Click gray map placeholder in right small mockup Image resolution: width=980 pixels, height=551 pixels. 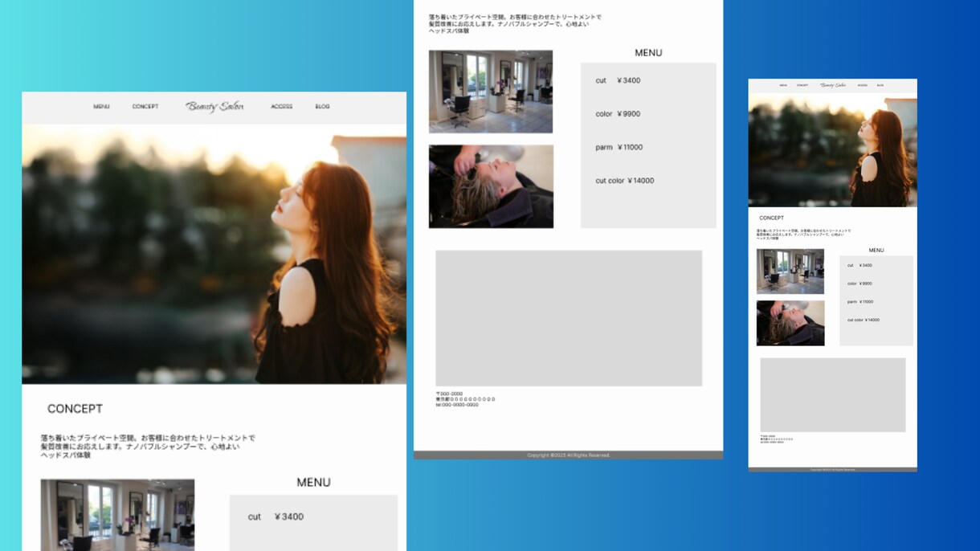click(x=832, y=395)
